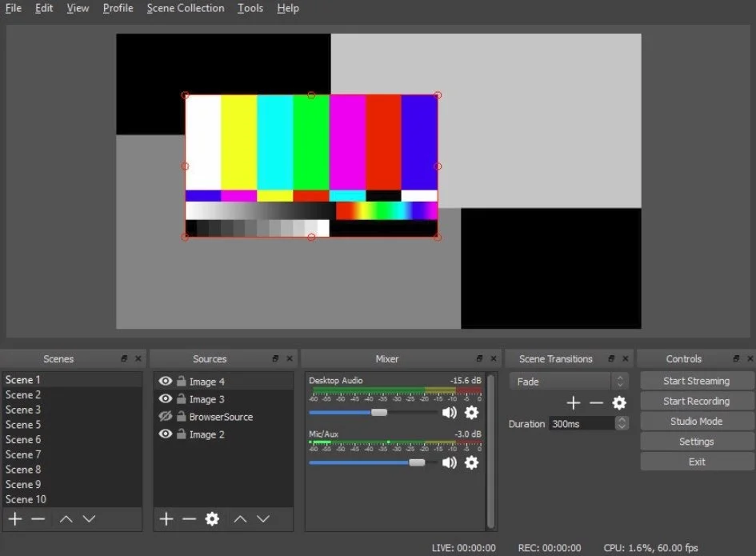Add a new scene transition with plus icon
This screenshot has width=756, height=556.
[573, 402]
